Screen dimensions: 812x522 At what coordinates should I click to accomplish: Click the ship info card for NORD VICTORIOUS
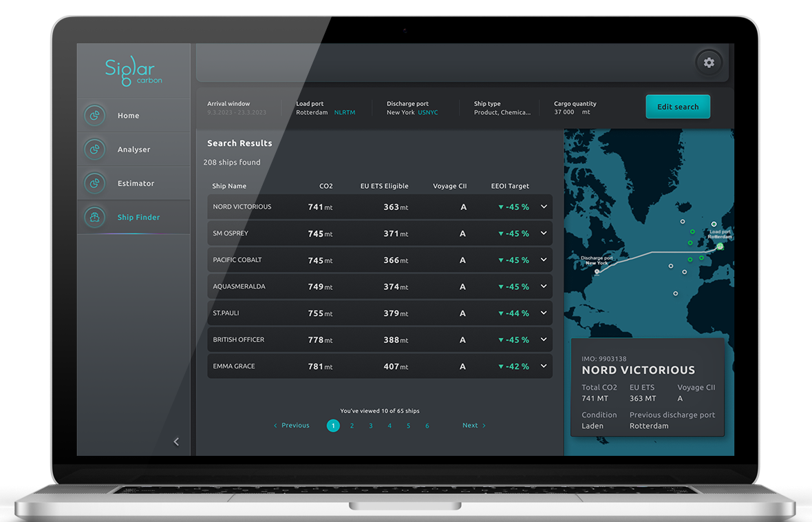[x=648, y=387]
